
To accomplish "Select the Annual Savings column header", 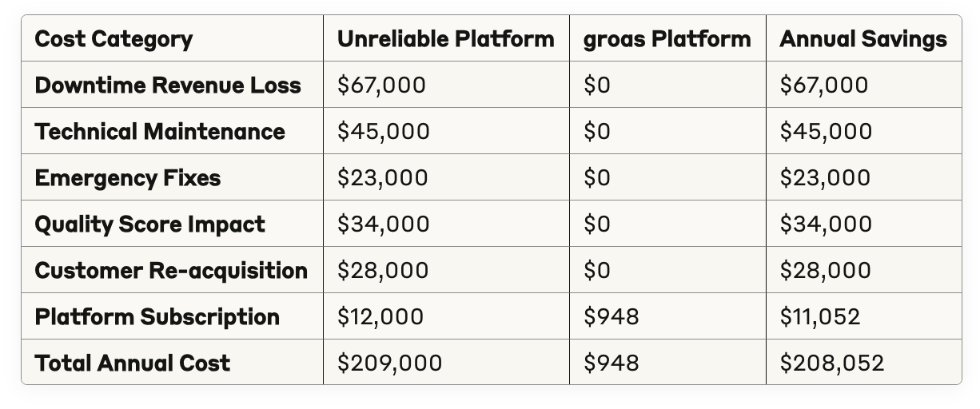I will point(863,39).
